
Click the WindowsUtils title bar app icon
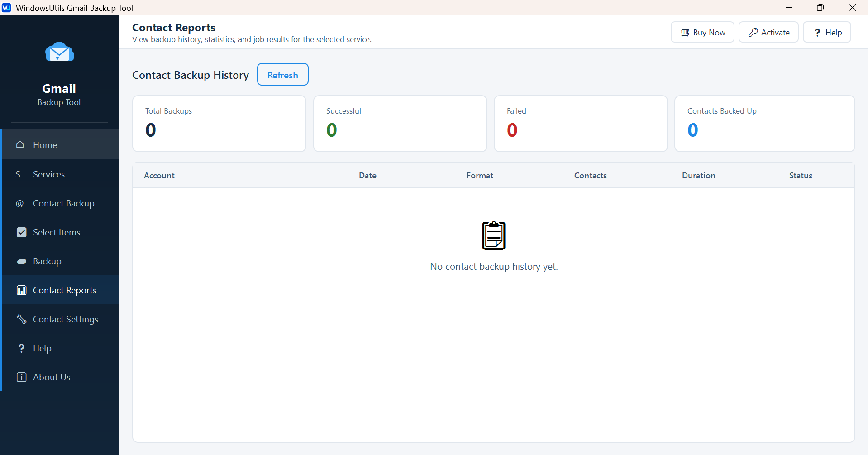coord(6,8)
